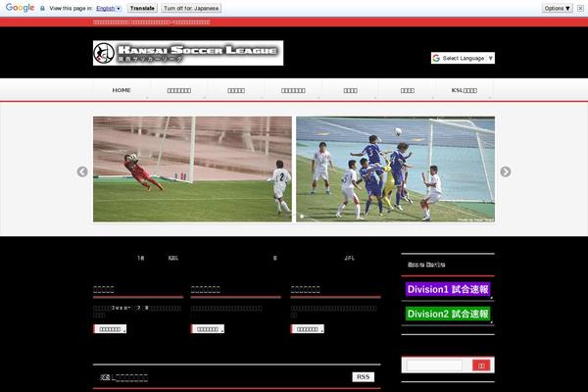Image resolution: width=588 pixels, height=392 pixels.
Task: Click the green Division2 banner
Action: (x=448, y=314)
